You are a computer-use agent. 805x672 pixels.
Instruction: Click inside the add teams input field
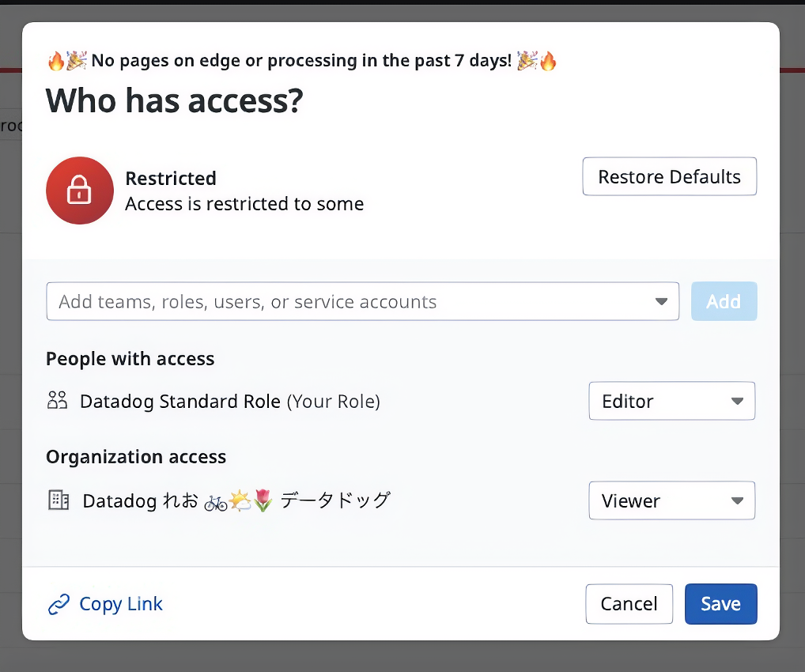click(x=316, y=301)
